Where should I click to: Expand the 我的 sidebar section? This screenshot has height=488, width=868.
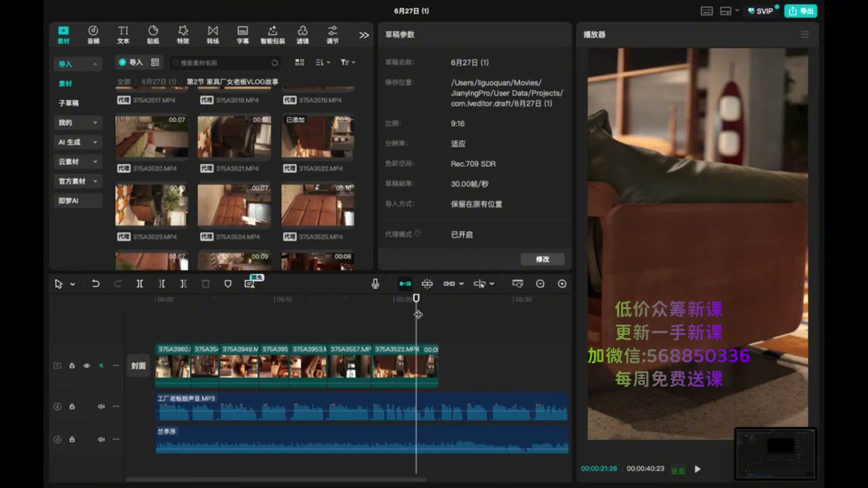coord(78,123)
